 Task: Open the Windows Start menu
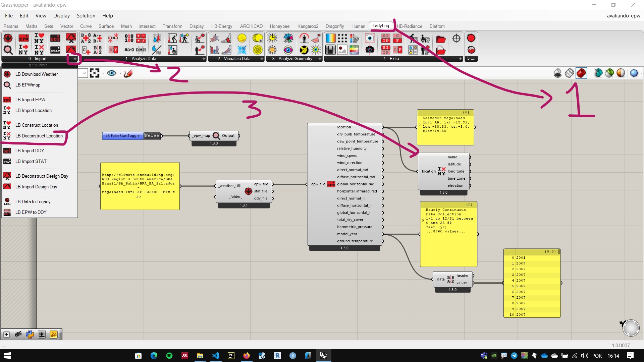7,356
